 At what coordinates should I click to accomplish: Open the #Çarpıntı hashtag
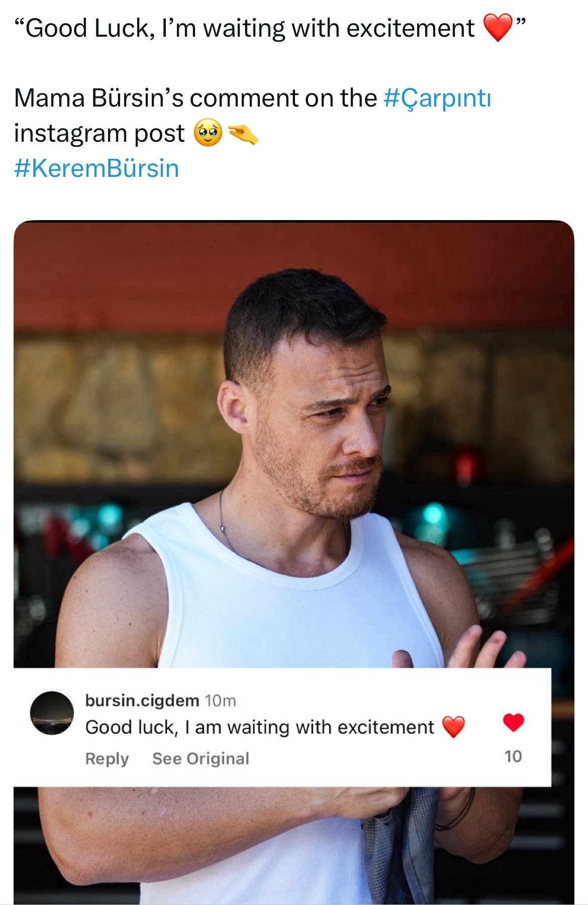(437, 98)
